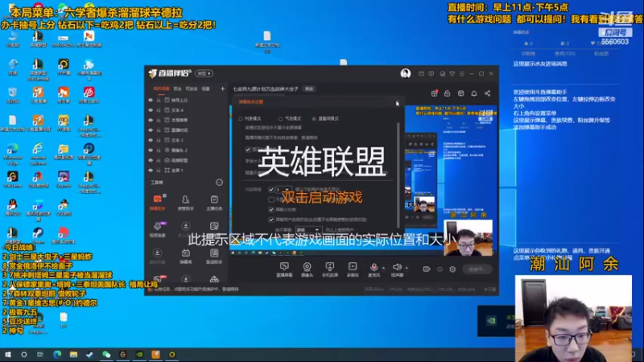This screenshot has width=644, height=362.
Task: Open the gift box icon with red badge
Action: tap(434, 93)
